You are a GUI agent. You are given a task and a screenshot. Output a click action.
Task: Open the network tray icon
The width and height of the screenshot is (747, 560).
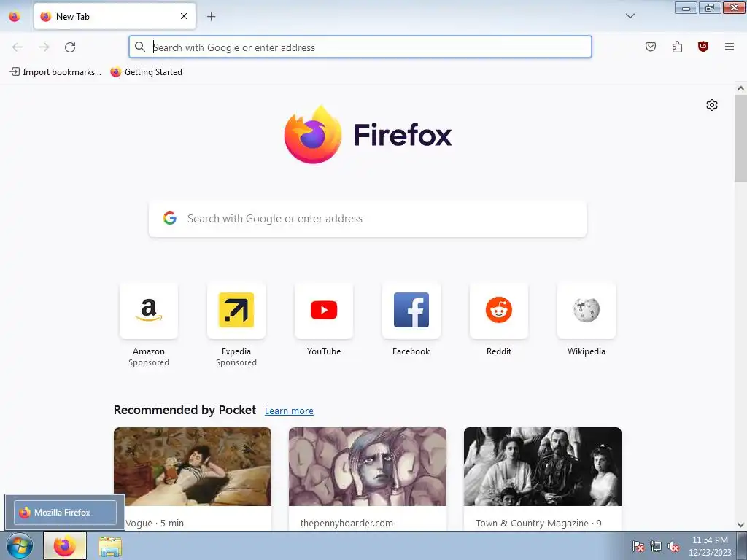coord(656,546)
